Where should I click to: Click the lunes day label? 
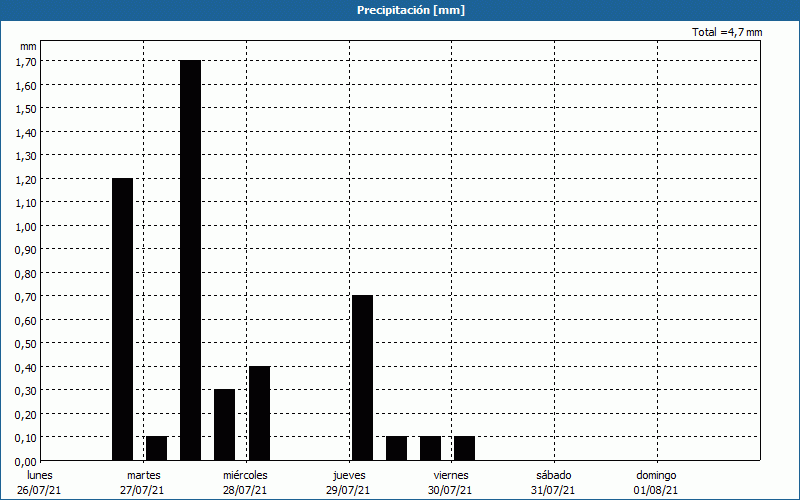pos(40,475)
